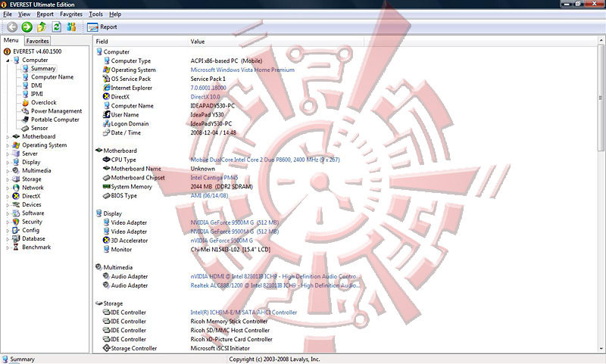
Task: Open the Tools menu
Action: tap(96, 14)
